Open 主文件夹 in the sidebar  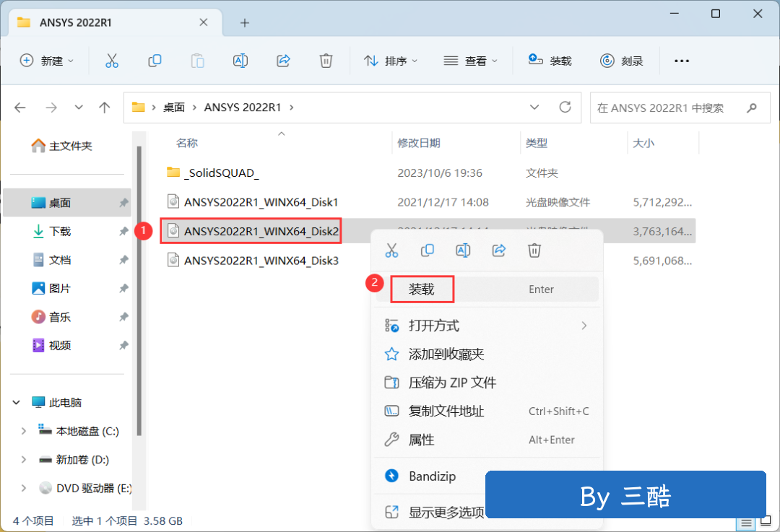click(71, 146)
